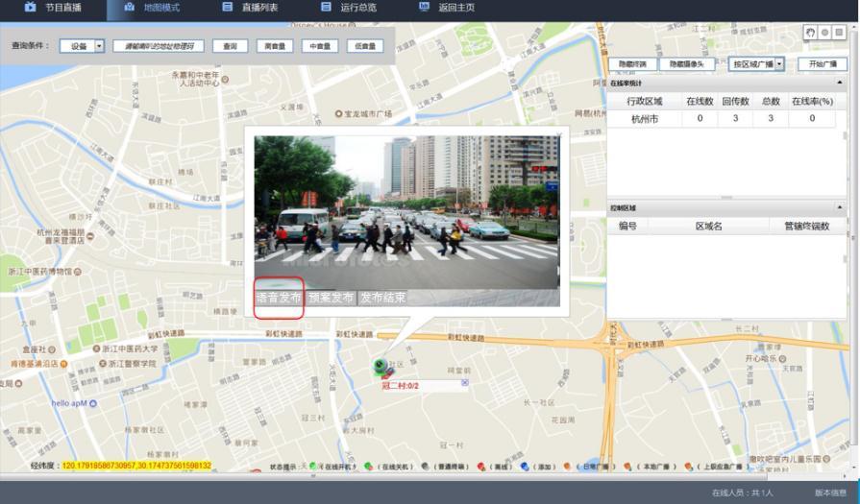Close the 冠二村:0/2 map label
The height and width of the screenshot is (504, 860).
point(464,382)
